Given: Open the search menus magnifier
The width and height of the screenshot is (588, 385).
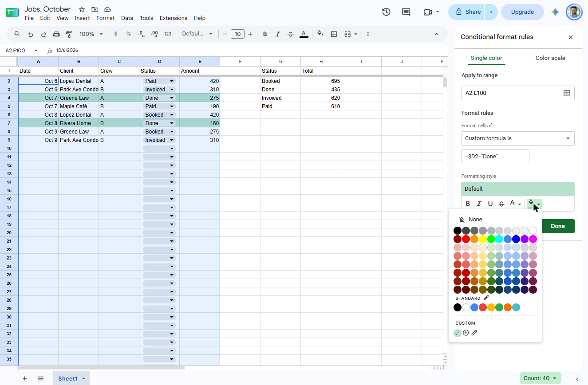Looking at the screenshot, I should (17, 34).
